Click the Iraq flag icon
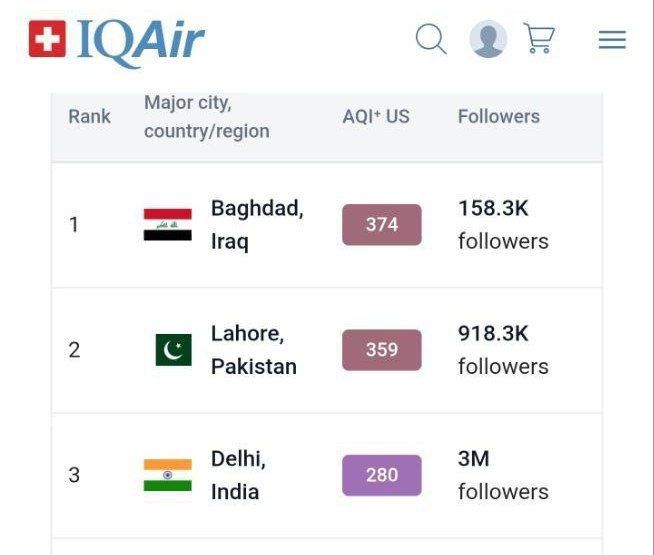Viewport: 654px width, 555px height. [167, 225]
